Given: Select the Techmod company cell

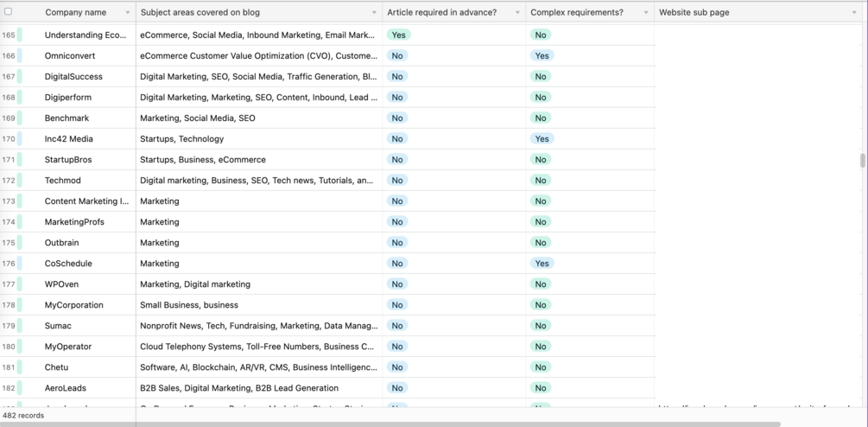Looking at the screenshot, I should pos(79,180).
